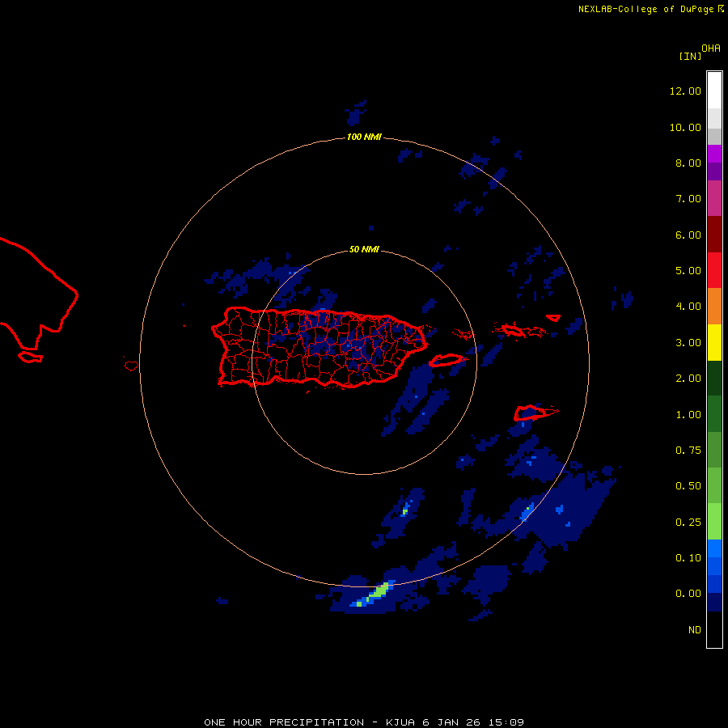Click the 7.00 legend value
The width and height of the screenshot is (728, 728).
coord(688,199)
